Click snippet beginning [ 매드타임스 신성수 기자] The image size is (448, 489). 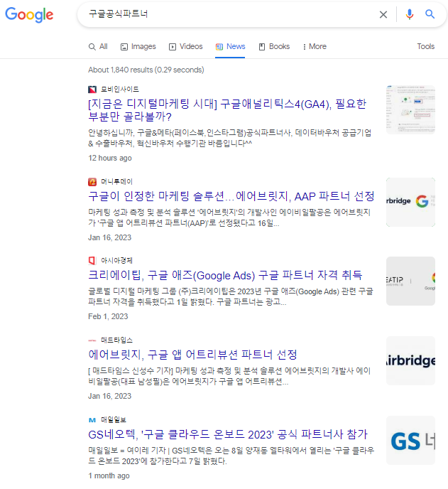229,376
